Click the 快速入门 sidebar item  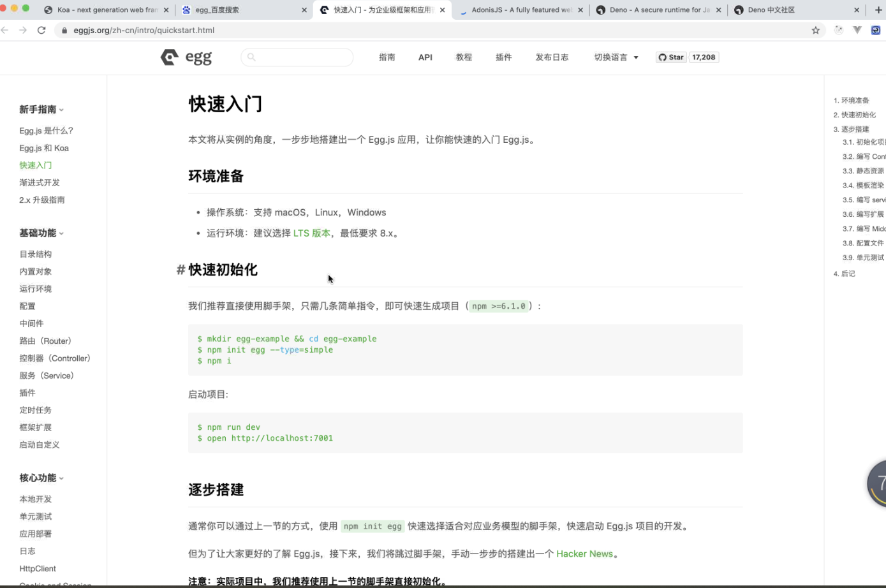point(35,165)
